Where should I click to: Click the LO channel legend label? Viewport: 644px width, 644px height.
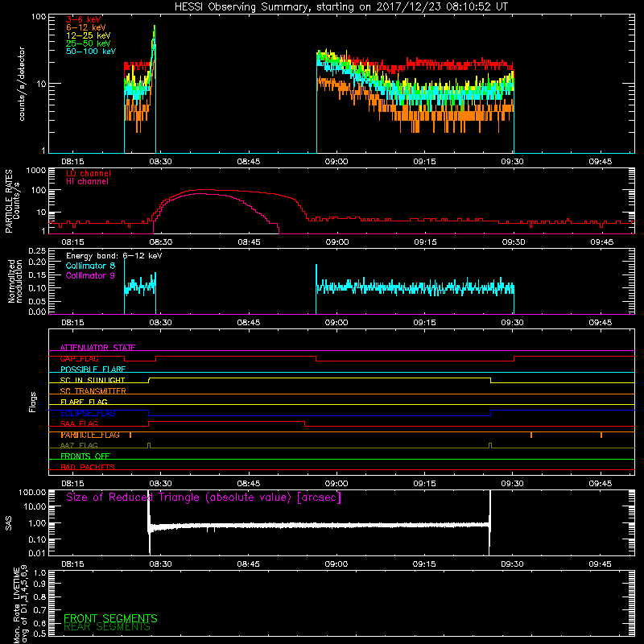(x=89, y=173)
